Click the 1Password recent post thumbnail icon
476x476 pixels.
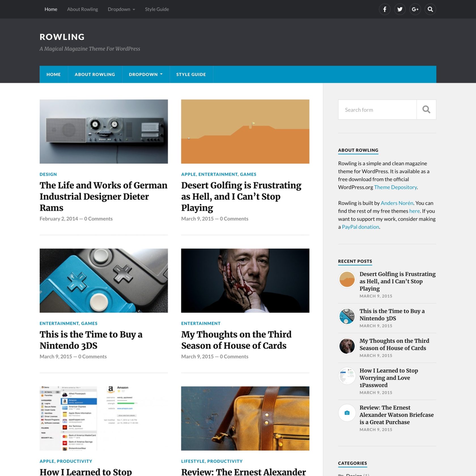[347, 375]
